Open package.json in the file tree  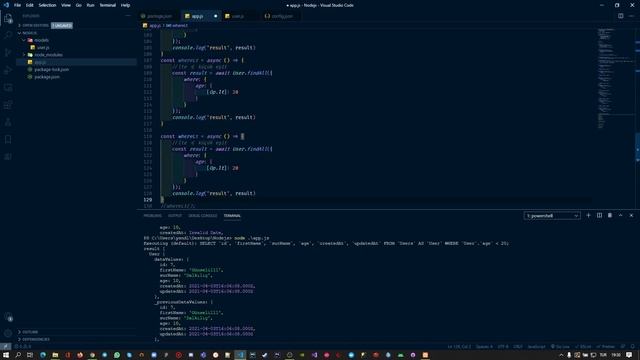(47, 77)
